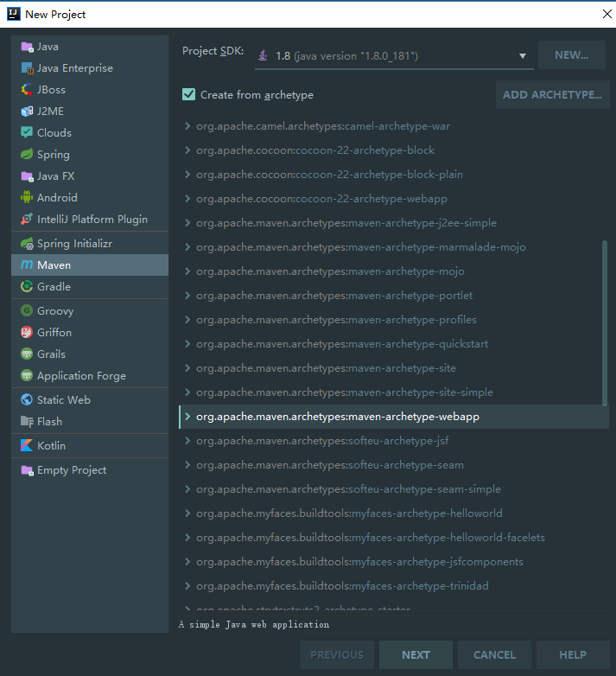Select the Griffon icon
Image resolution: width=616 pixels, height=676 pixels.
tap(27, 333)
